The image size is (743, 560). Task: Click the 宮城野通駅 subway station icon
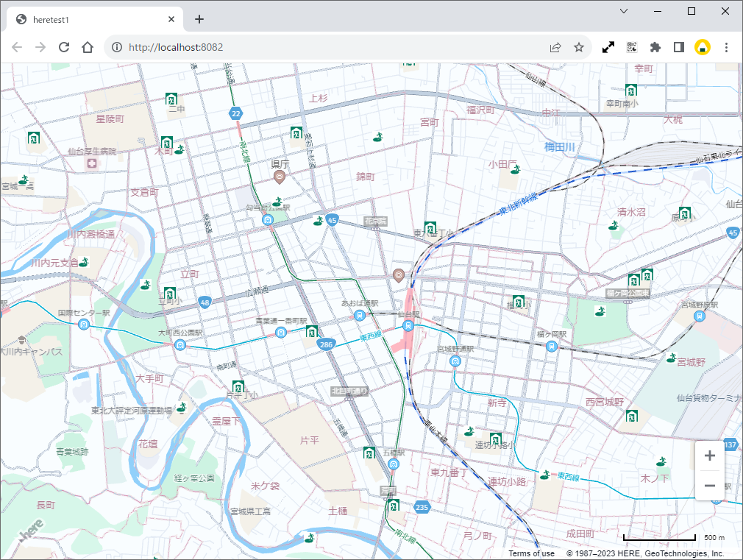455,361
